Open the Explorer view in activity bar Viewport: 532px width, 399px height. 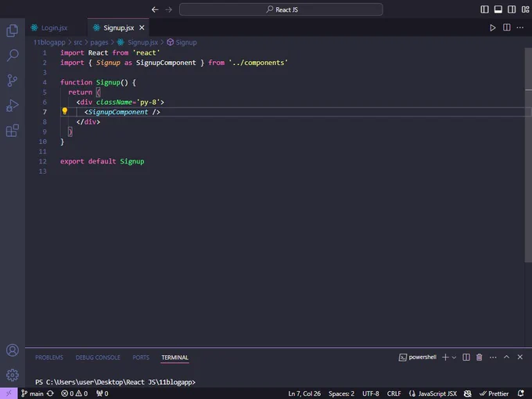pos(13,31)
